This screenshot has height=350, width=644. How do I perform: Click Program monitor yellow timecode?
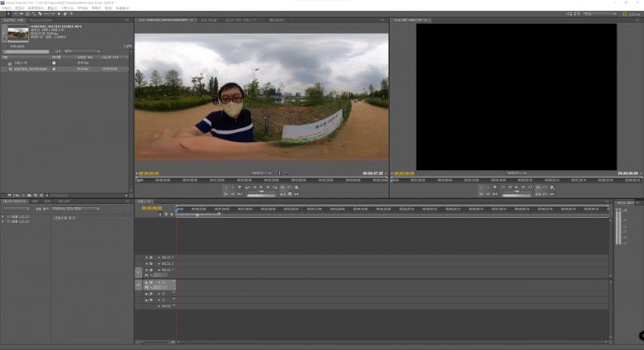tap(404, 173)
